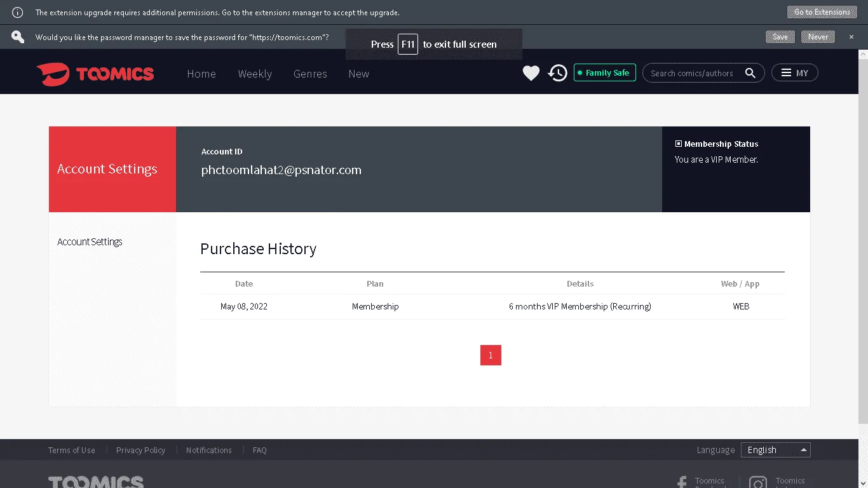Click the search comics/authors field
868x488 pixels.
[x=693, y=73]
